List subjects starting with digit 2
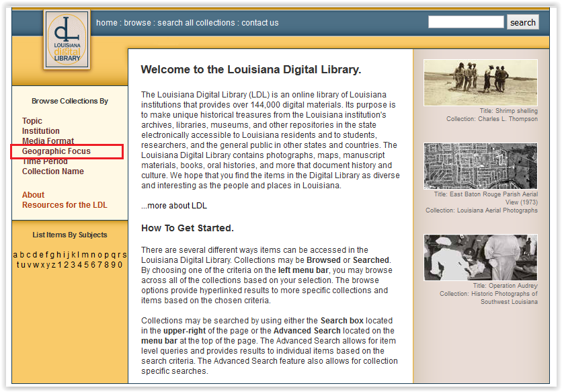Screen dimensions: 562x392 (67, 265)
